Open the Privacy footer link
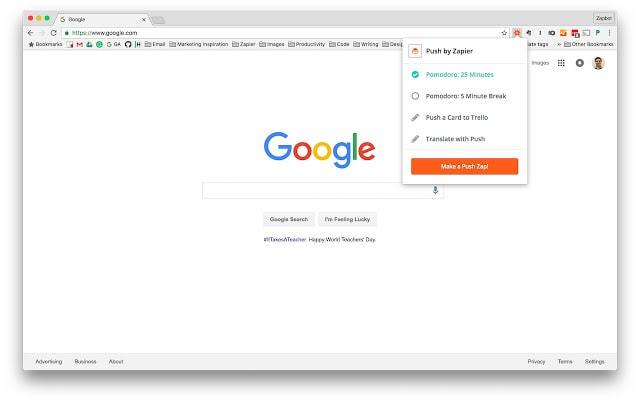This screenshot has height=400, width=640. pos(536,362)
